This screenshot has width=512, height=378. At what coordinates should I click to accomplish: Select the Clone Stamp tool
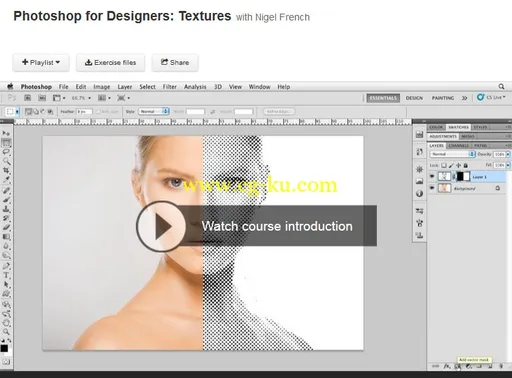[x=6, y=209]
